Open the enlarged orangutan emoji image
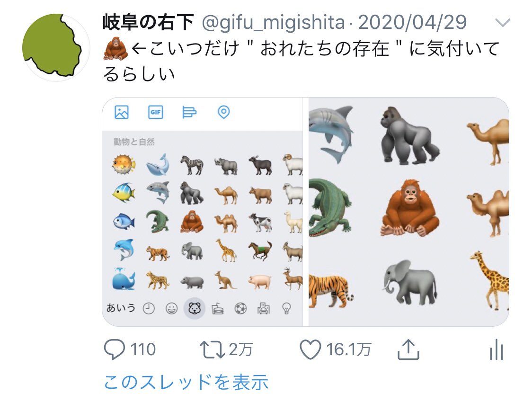Screen dimensions: 532x411 click(x=410, y=208)
